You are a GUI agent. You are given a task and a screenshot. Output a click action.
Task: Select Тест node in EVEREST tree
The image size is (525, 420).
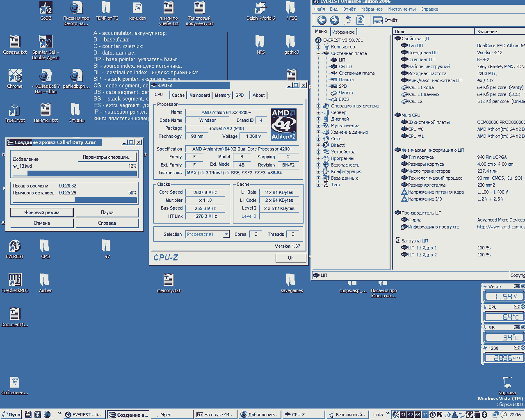tap(336, 185)
